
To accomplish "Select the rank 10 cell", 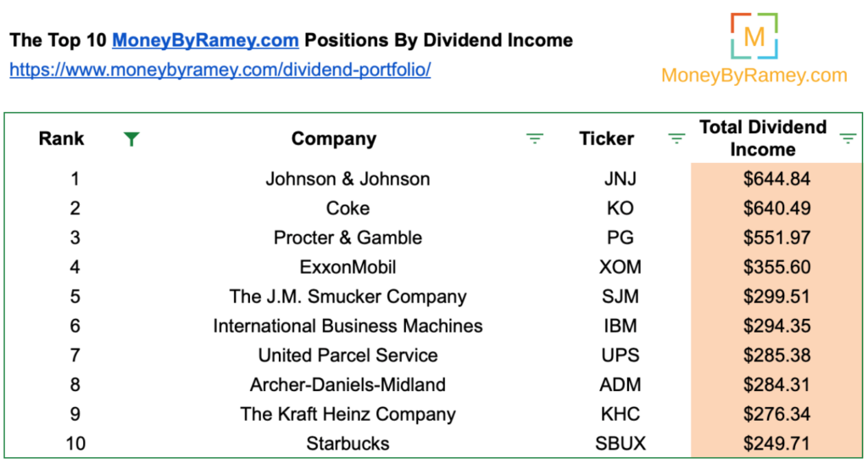I will (75, 444).
